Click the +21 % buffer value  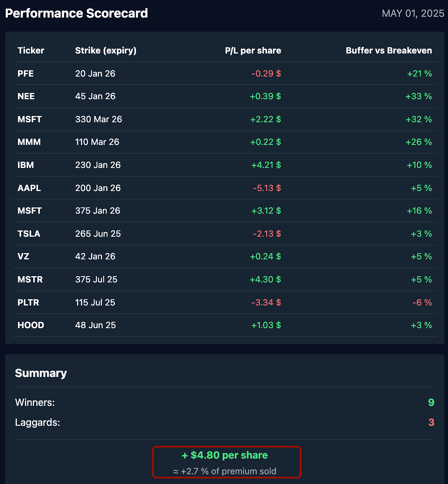tap(419, 73)
